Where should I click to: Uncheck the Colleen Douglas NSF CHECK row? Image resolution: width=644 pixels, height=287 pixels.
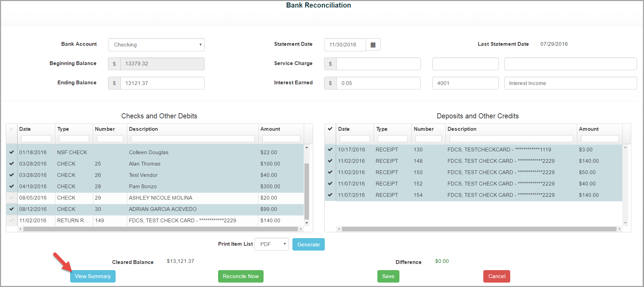[x=12, y=152]
